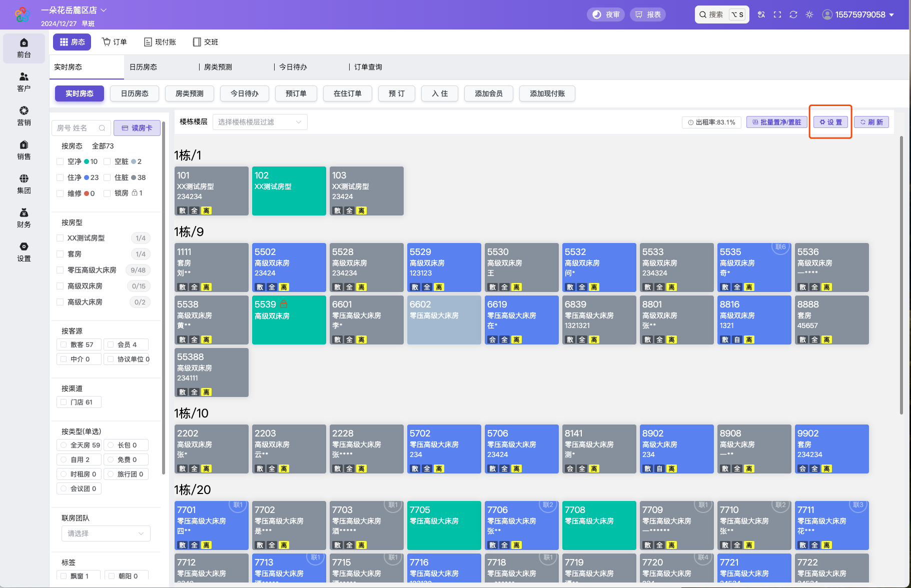Open the 客户 customers sidebar section
Image resolution: width=911 pixels, height=588 pixels.
pyautogui.click(x=24, y=82)
